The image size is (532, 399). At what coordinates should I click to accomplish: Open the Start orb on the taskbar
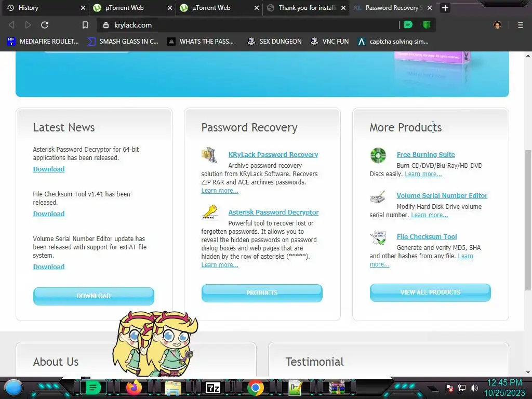(14, 388)
